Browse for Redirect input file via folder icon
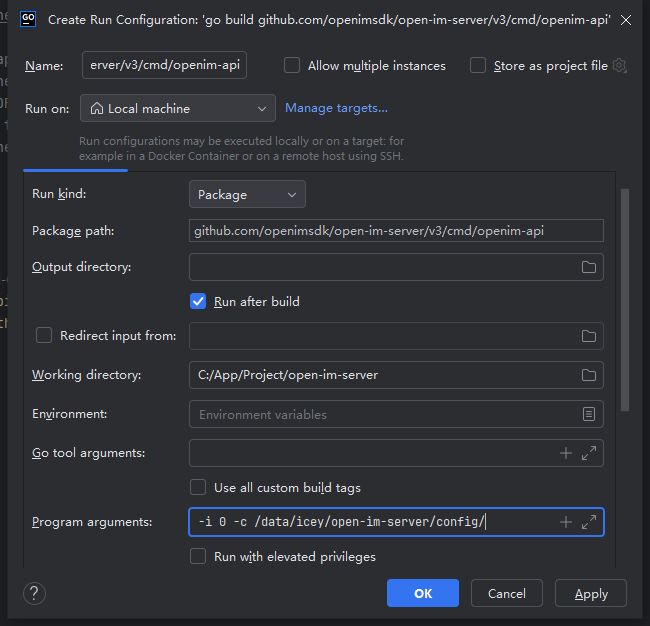Viewport: 650px width, 626px height. [588, 336]
